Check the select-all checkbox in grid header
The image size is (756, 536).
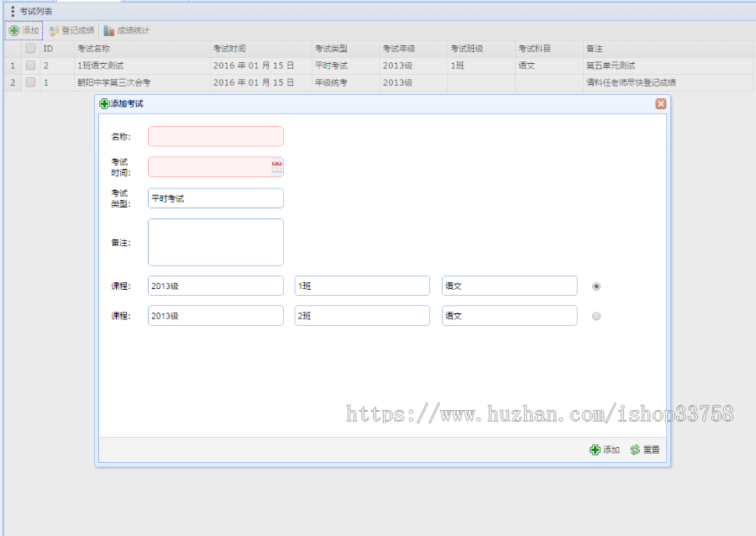pos(30,49)
